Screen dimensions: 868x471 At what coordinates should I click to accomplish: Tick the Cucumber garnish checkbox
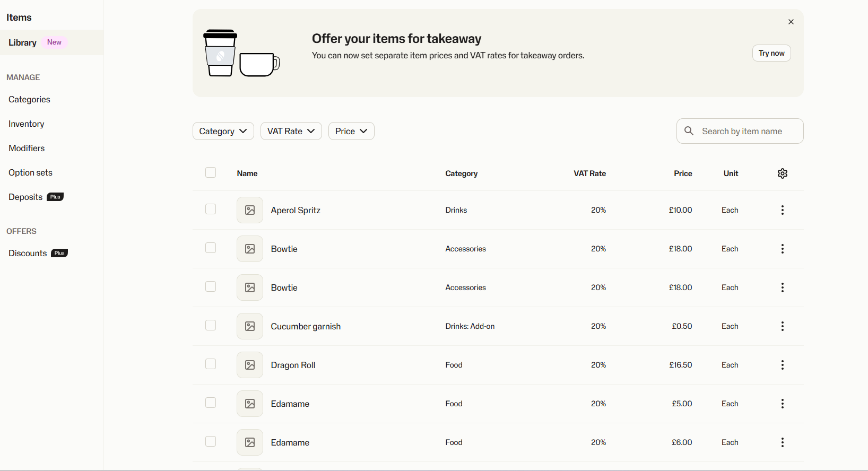point(211,325)
